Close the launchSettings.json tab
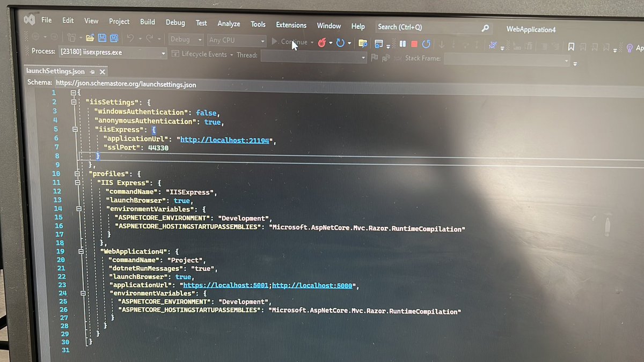The image size is (644, 362). tap(102, 71)
